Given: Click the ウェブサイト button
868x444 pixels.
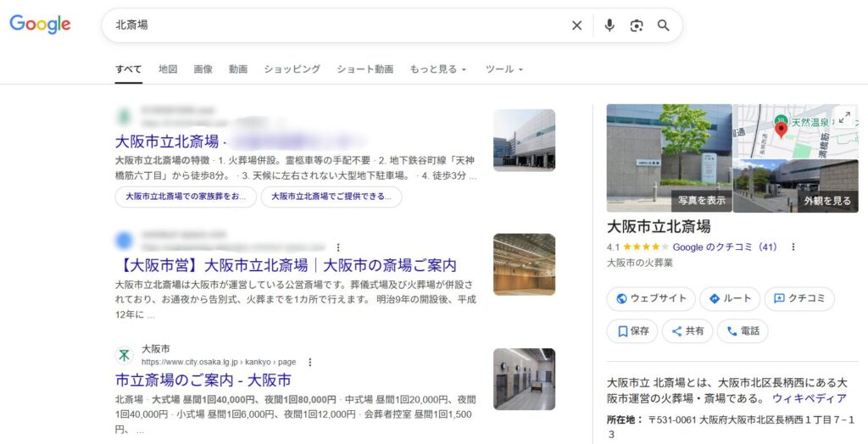Looking at the screenshot, I should [x=650, y=298].
